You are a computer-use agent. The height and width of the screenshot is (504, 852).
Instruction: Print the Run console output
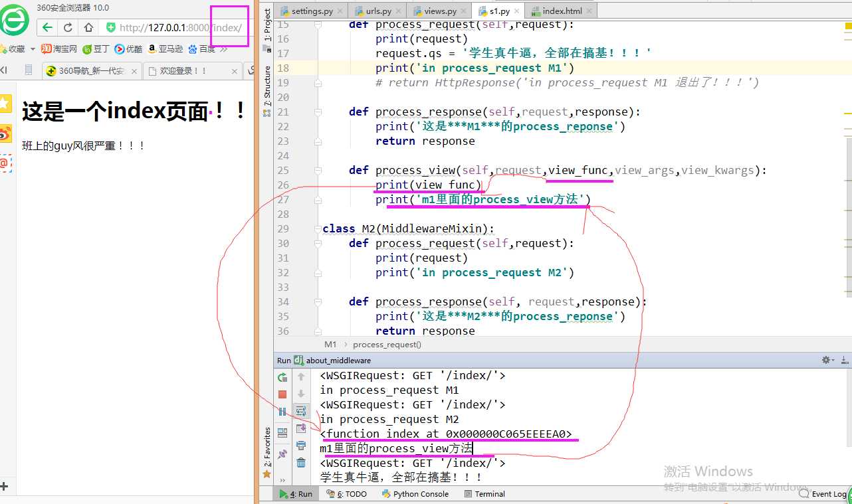(x=301, y=446)
